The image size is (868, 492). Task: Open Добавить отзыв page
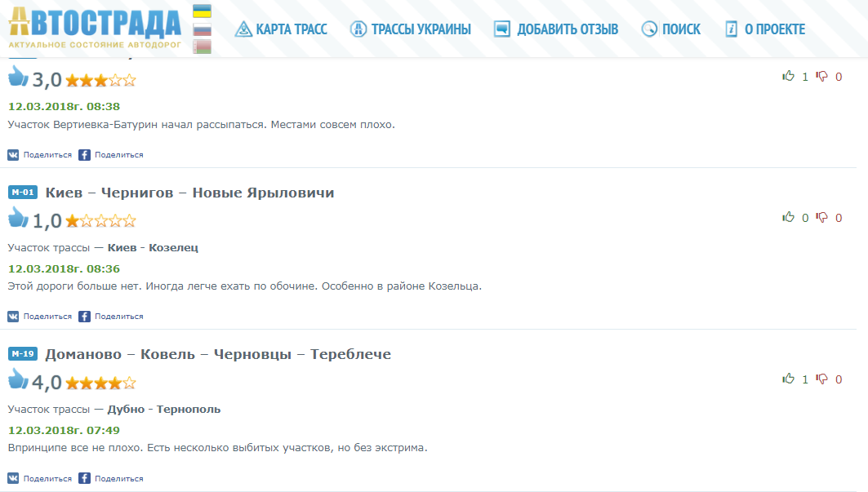click(x=555, y=29)
